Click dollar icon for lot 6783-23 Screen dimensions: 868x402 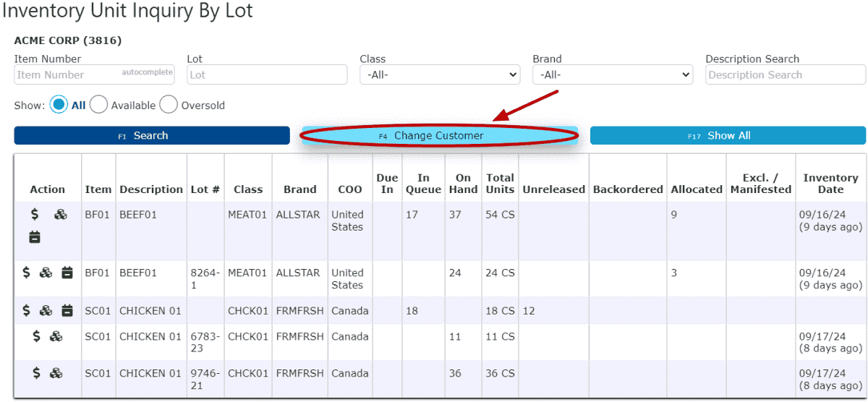tap(36, 336)
